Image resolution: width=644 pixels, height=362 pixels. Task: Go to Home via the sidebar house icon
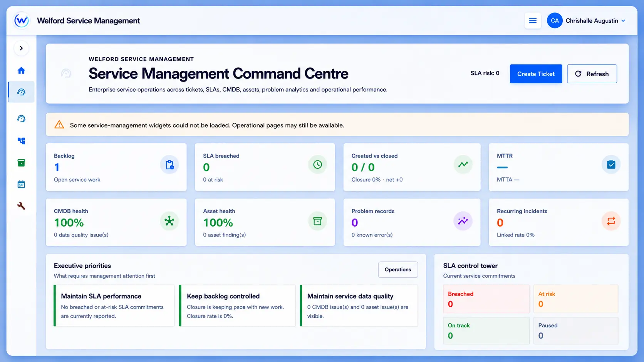pyautogui.click(x=21, y=70)
